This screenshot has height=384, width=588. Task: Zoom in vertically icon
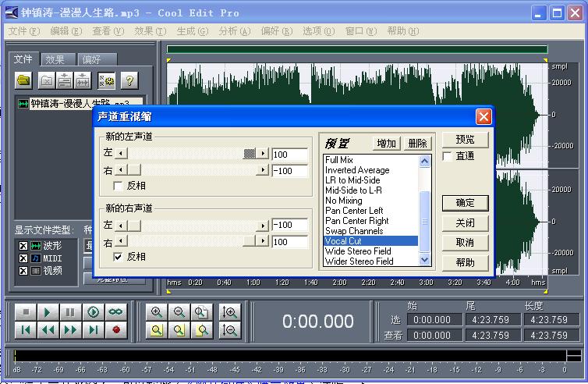(x=229, y=312)
